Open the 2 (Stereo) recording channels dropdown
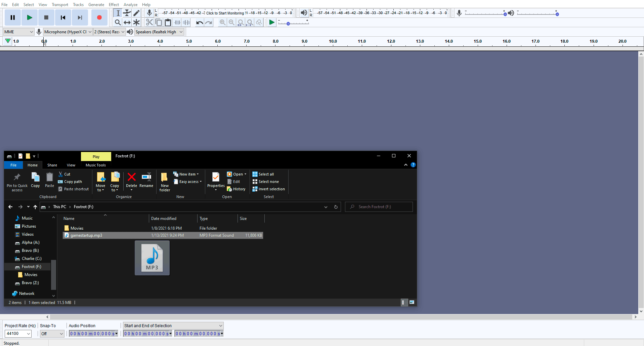Image resolution: width=644 pixels, height=346 pixels. pyautogui.click(x=109, y=32)
